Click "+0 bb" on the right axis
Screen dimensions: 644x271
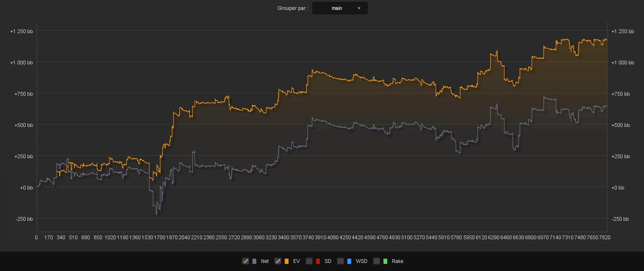(618, 188)
